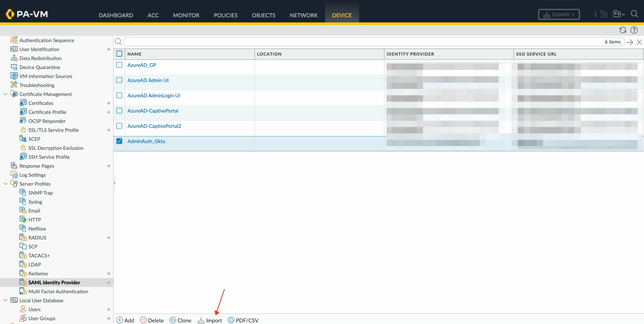
Task: Click the Delete icon in the bottom toolbar
Action: tap(143, 320)
